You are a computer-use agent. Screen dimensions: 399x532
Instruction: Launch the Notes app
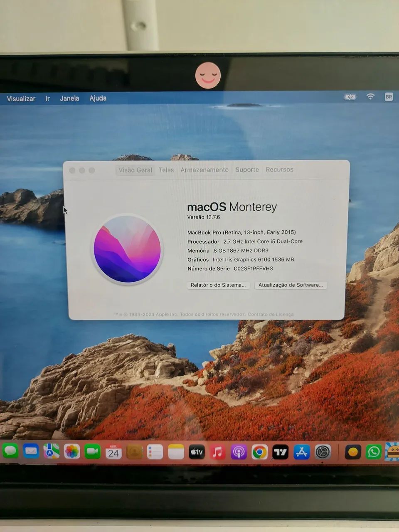(x=176, y=452)
